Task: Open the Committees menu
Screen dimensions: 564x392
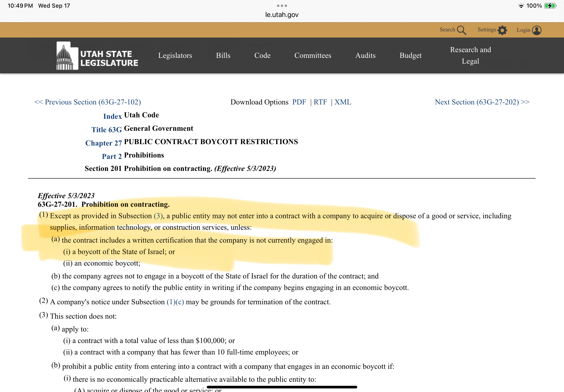Action: click(313, 55)
